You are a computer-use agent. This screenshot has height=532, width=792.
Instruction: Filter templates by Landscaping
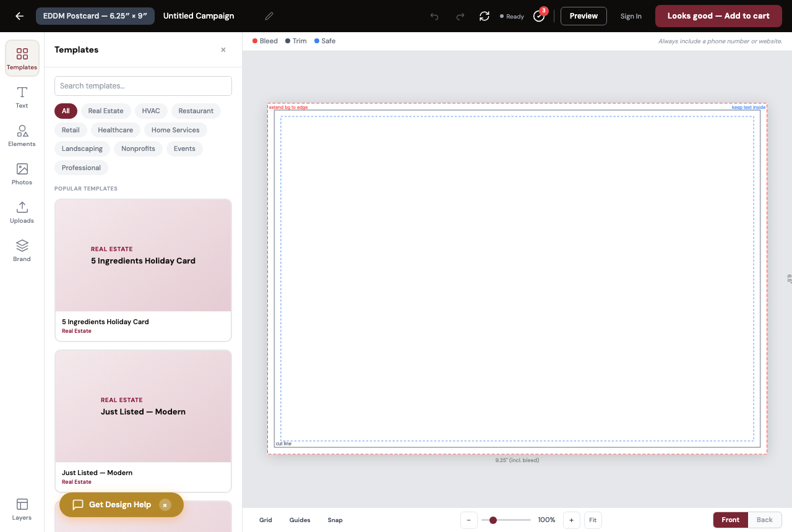coord(82,148)
